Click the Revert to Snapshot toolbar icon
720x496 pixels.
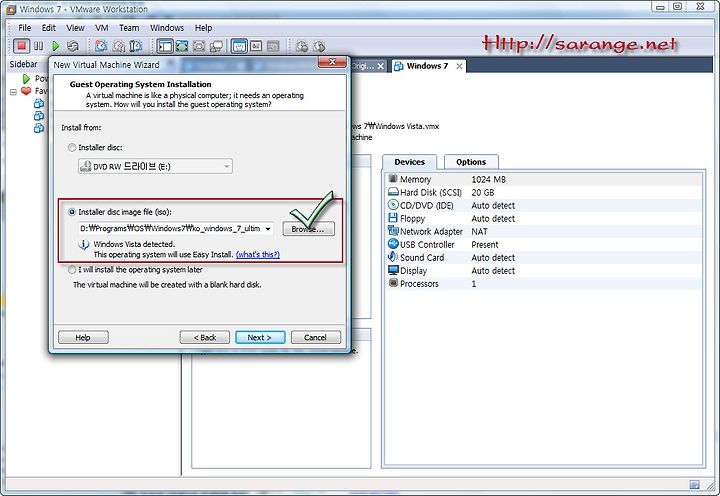tap(119, 46)
